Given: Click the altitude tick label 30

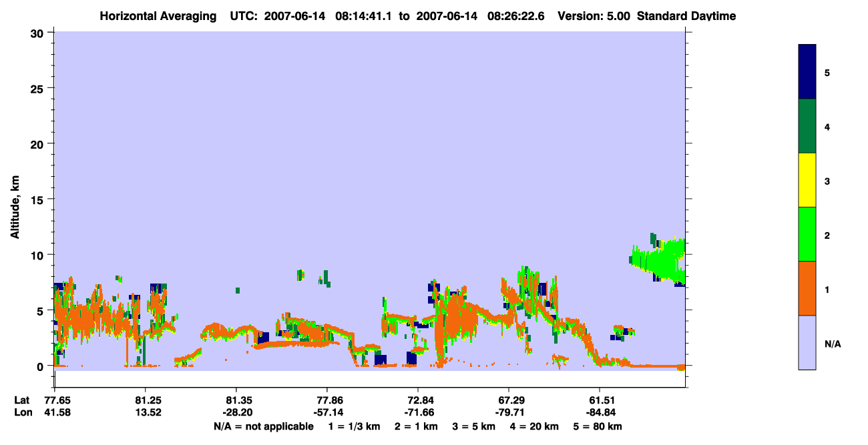Looking at the screenshot, I should coord(38,33).
